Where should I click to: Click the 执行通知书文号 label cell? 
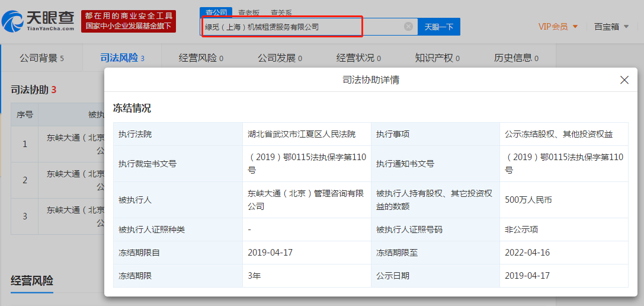pos(435,164)
